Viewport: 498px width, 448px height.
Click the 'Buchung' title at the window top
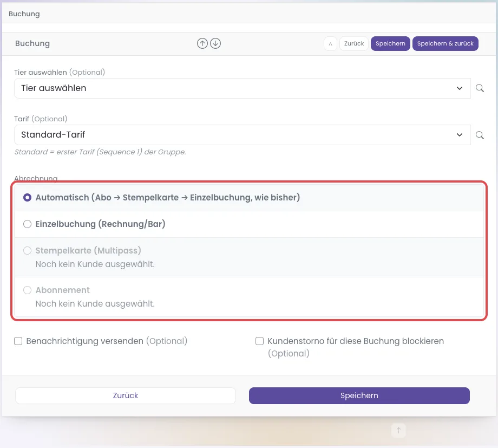point(24,14)
